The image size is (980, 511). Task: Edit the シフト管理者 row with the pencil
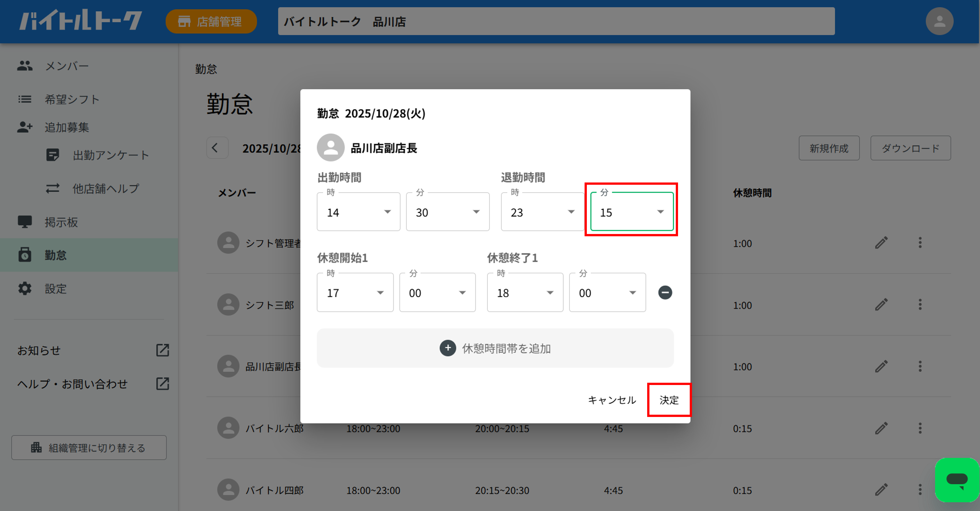(x=881, y=243)
